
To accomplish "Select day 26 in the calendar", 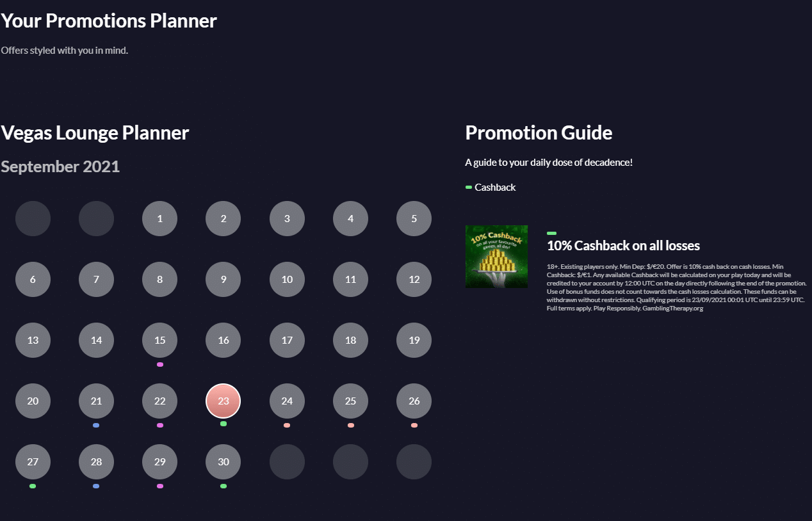I will (414, 401).
